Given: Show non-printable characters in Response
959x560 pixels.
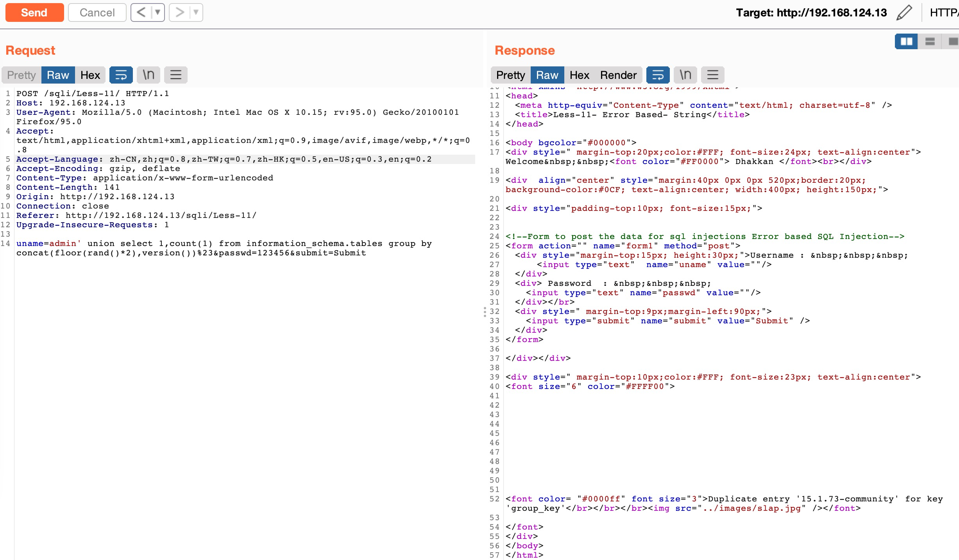Looking at the screenshot, I should pyautogui.click(x=685, y=75).
